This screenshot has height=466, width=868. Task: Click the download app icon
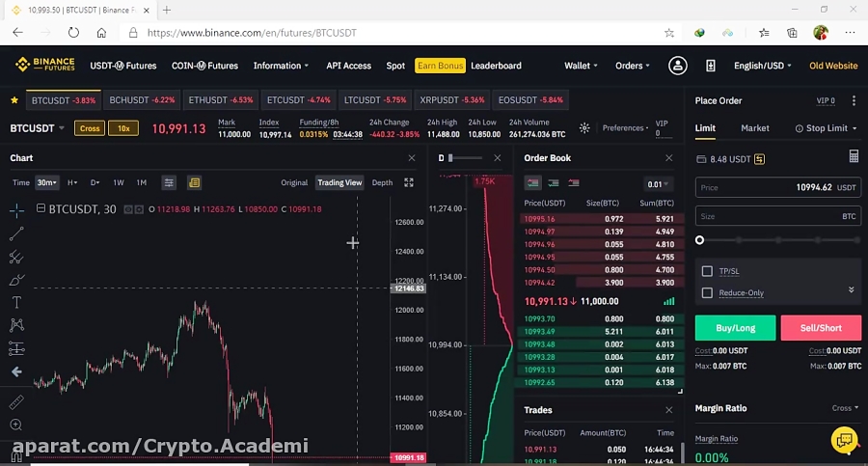click(x=711, y=66)
